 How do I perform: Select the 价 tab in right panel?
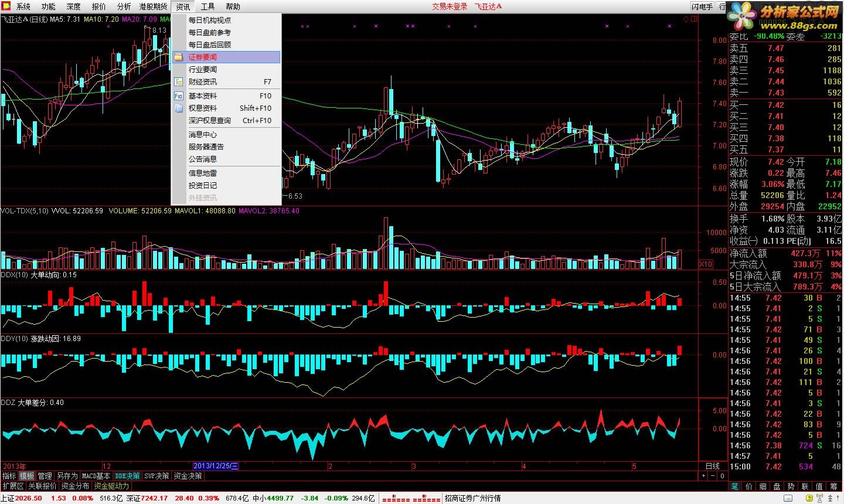point(749,486)
